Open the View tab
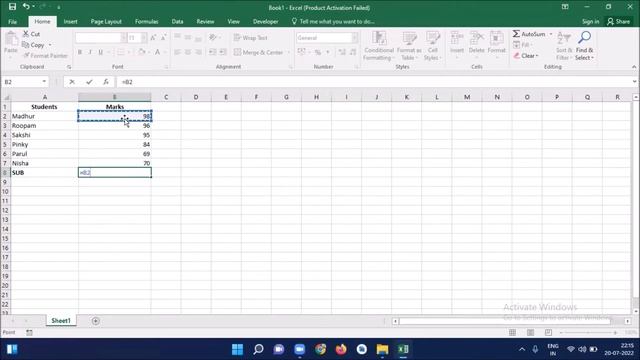 233,22
